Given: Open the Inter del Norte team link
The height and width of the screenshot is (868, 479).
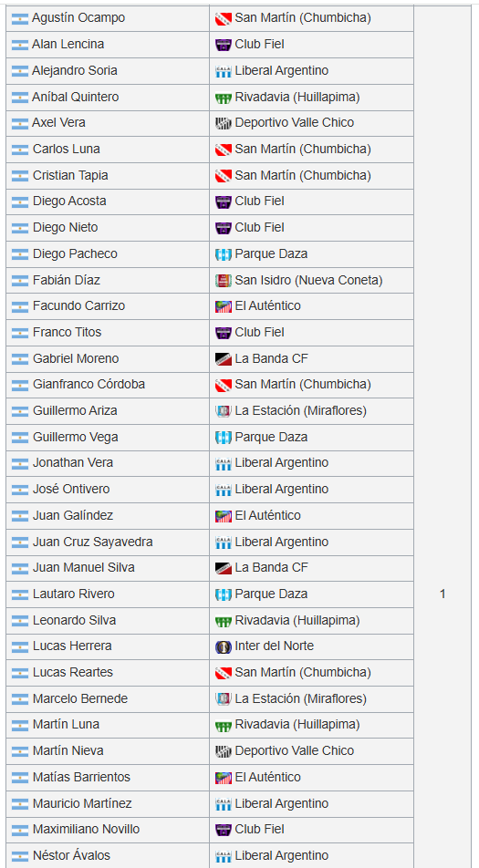Looking at the screenshot, I should pyautogui.click(x=274, y=646).
